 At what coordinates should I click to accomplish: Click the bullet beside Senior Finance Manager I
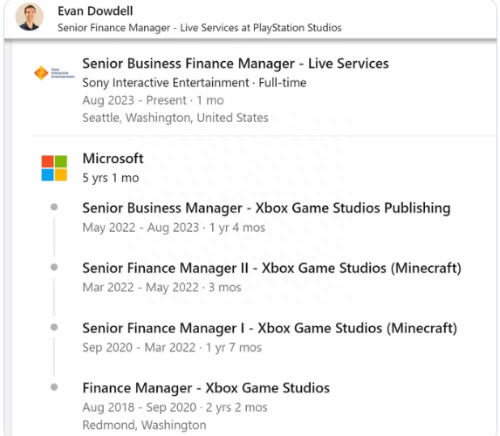[x=54, y=327]
